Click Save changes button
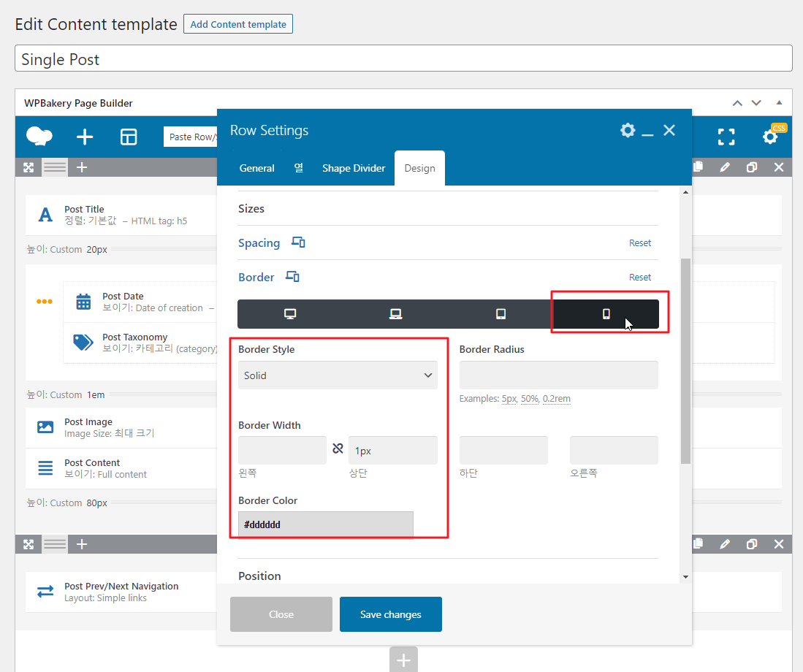Screen dimensions: 803x672 click(390, 614)
